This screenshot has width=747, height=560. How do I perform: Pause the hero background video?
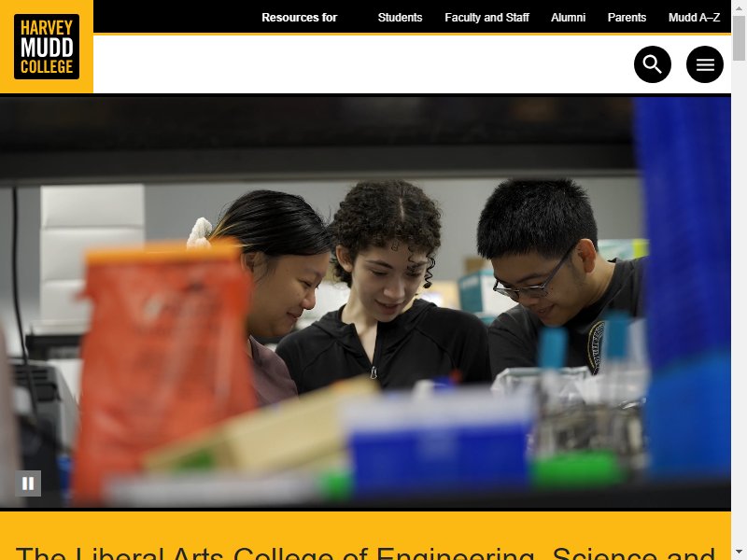coord(28,483)
